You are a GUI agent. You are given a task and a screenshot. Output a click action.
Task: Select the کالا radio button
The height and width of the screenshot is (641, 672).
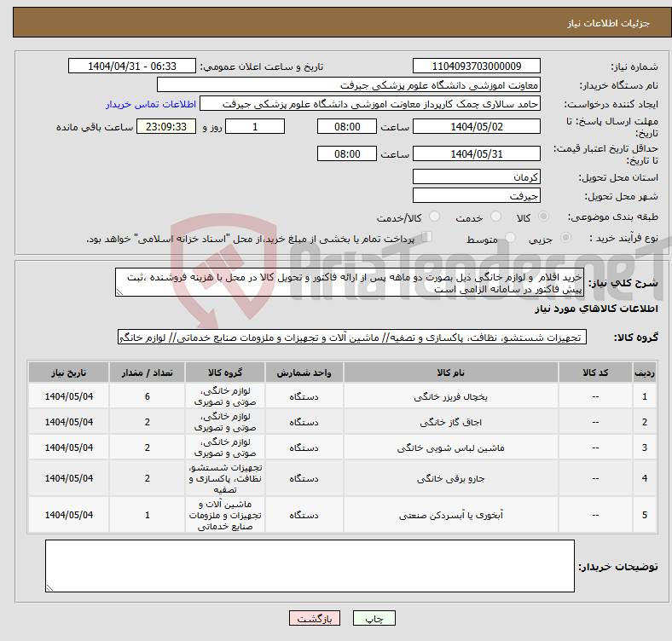point(544,217)
